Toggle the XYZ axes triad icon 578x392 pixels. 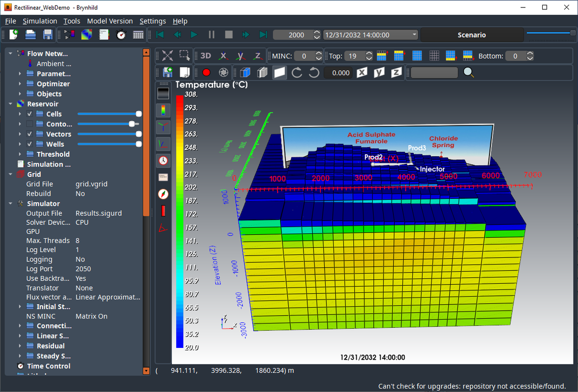tap(163, 127)
